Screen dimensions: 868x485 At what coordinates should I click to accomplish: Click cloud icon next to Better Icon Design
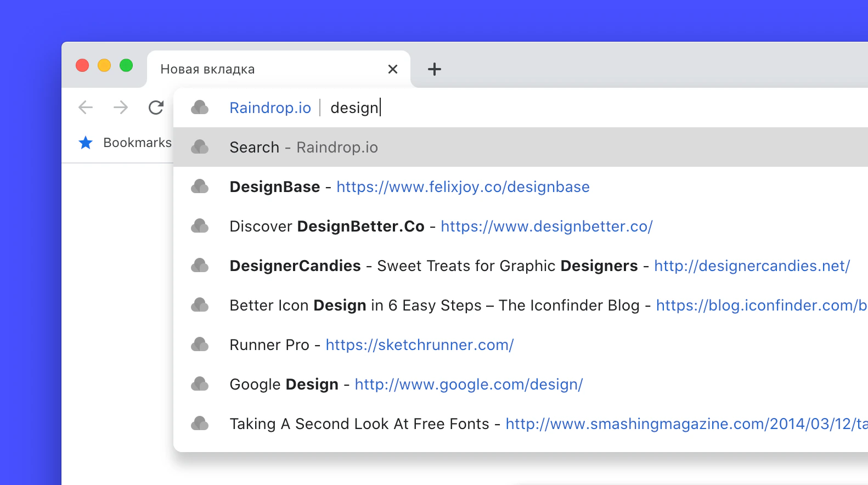[200, 305]
